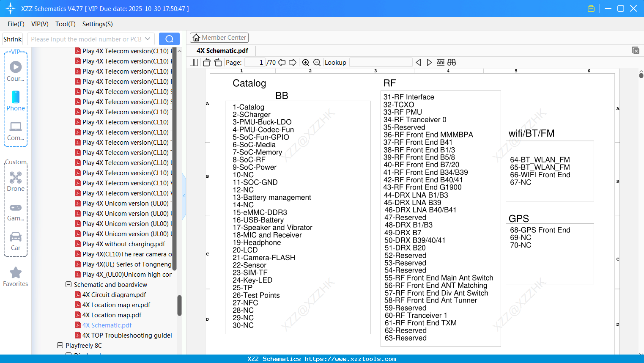Click the 13-Battery management catalog entry

click(272, 197)
